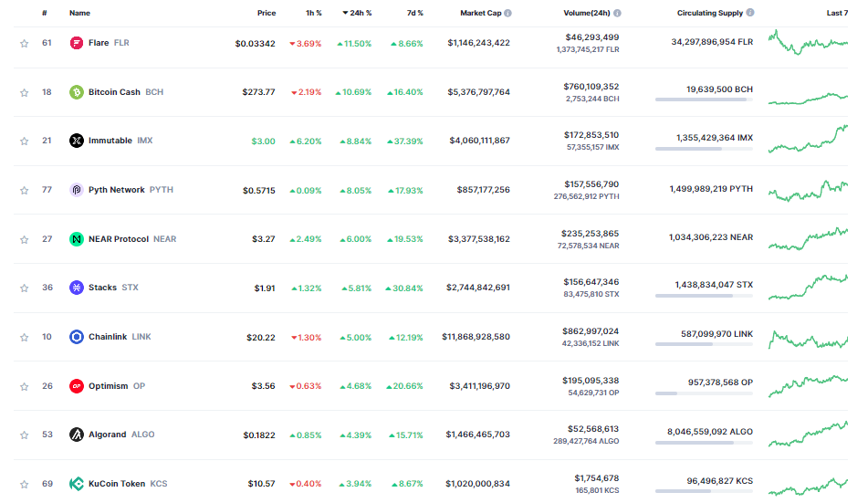Screen dimensions: 868x503
Task: Click KuCoin Token volume $1,754,678
Action: pyautogui.click(x=596, y=478)
